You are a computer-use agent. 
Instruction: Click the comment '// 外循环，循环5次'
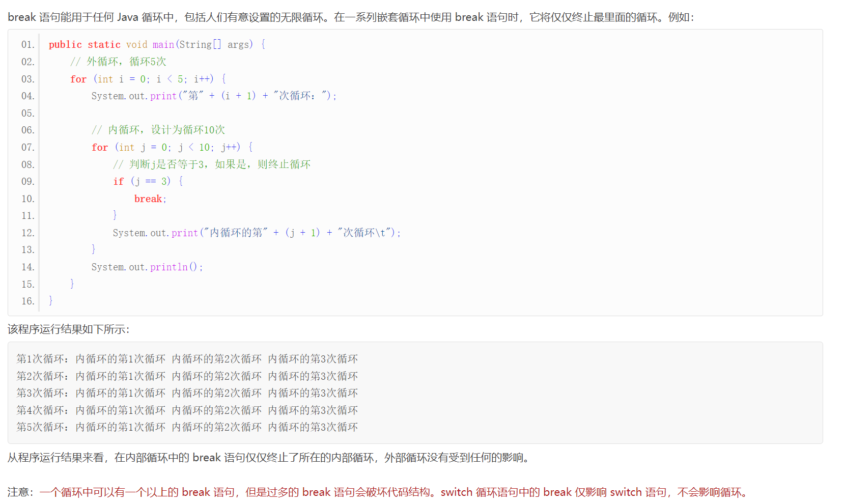[118, 62]
